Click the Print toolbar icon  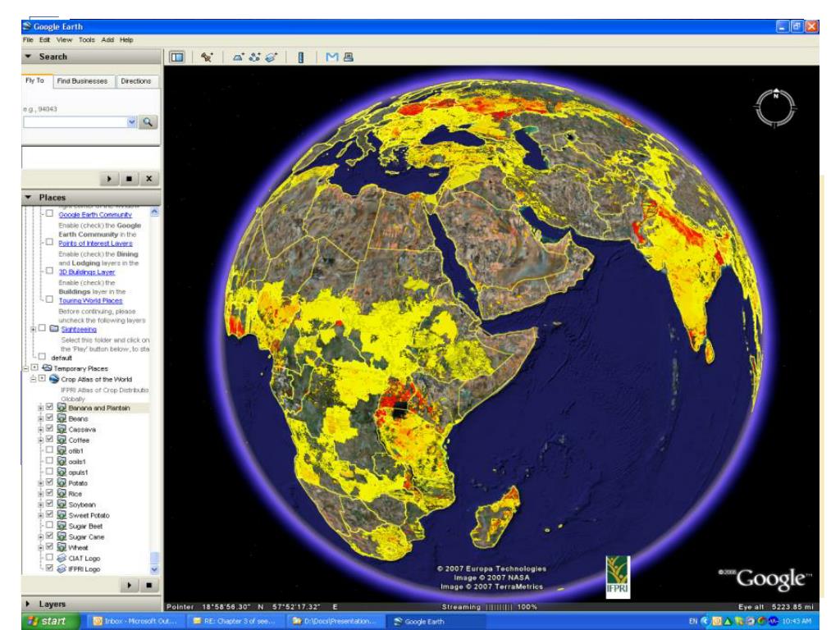[x=349, y=57]
